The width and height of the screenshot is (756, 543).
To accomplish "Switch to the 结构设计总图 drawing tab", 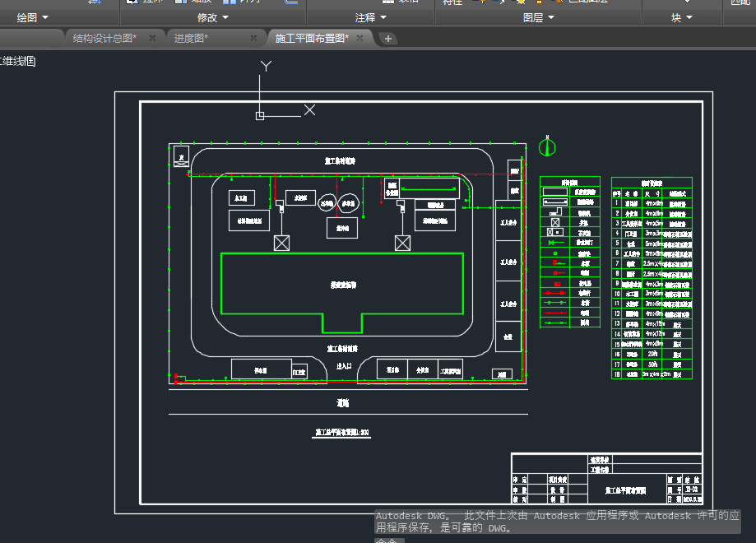I will (103, 38).
